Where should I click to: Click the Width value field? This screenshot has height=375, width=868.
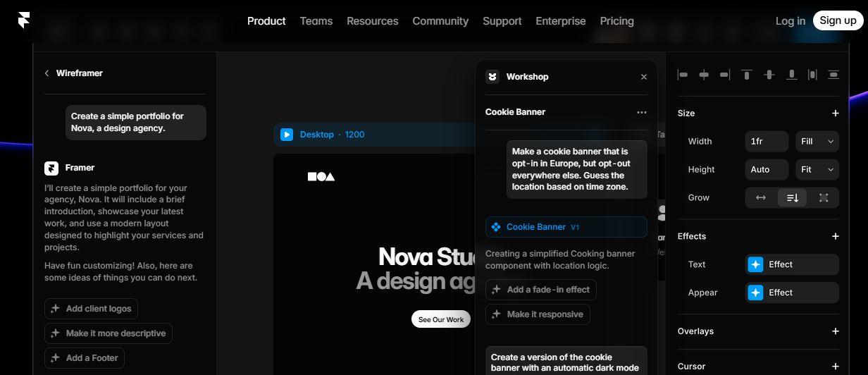[766, 142]
